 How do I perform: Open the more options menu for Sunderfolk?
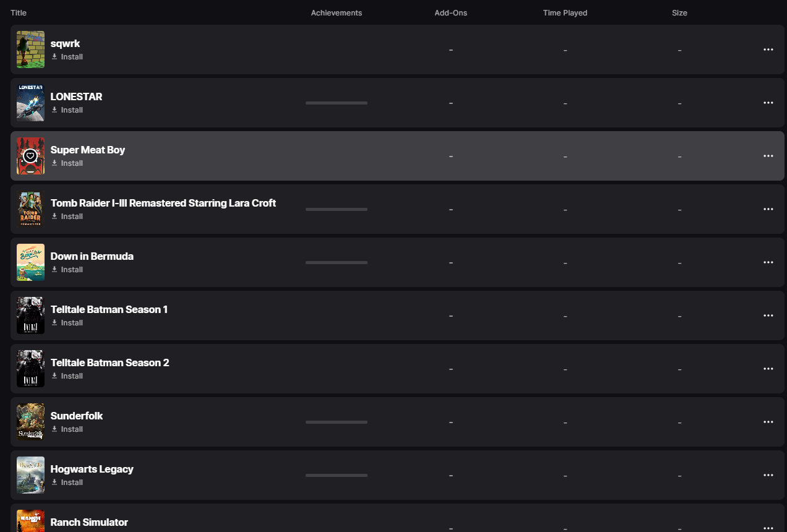768,422
